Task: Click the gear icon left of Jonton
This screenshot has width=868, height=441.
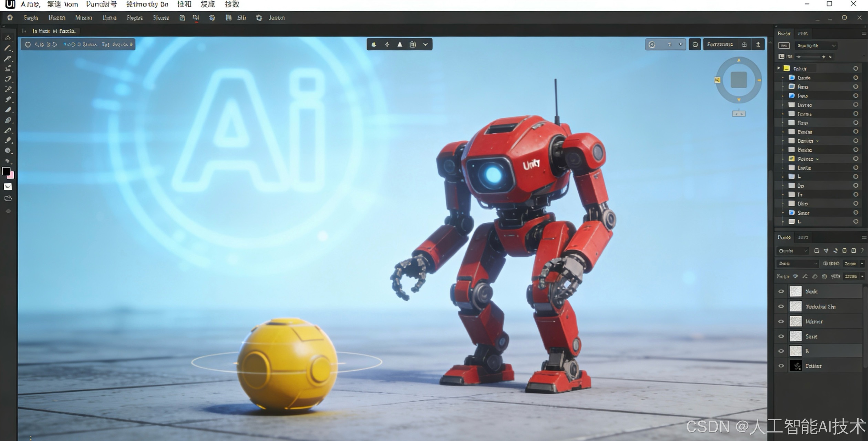Action: tap(259, 18)
